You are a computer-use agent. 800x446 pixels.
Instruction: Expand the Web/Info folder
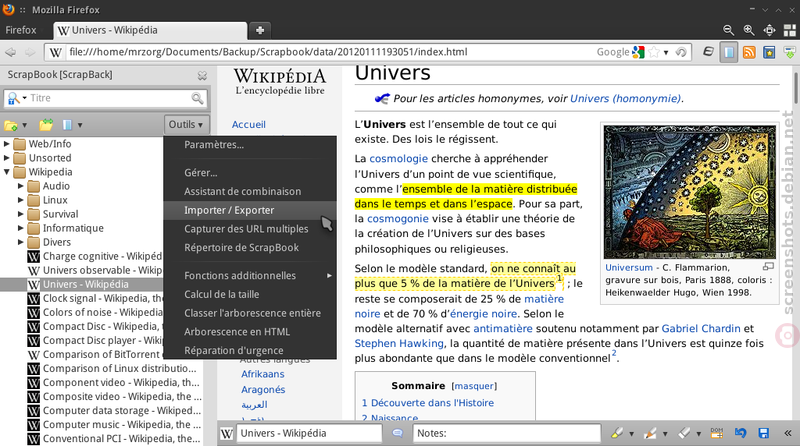point(7,144)
